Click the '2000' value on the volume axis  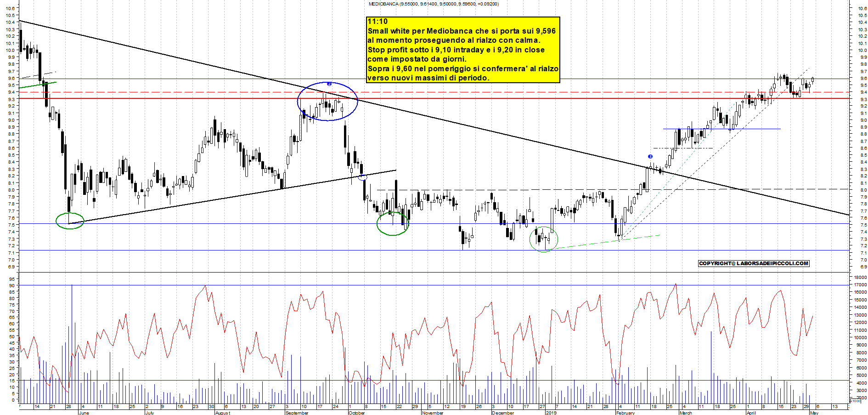coord(862,398)
